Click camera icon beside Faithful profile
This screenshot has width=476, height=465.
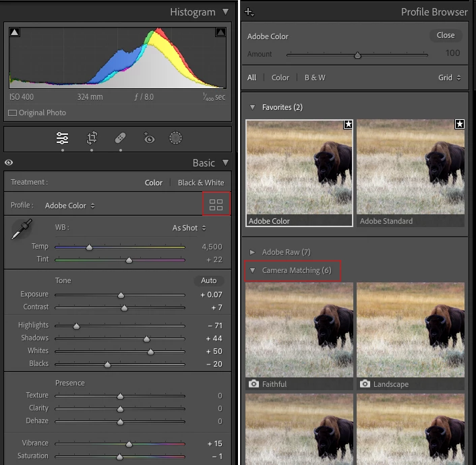tap(254, 384)
